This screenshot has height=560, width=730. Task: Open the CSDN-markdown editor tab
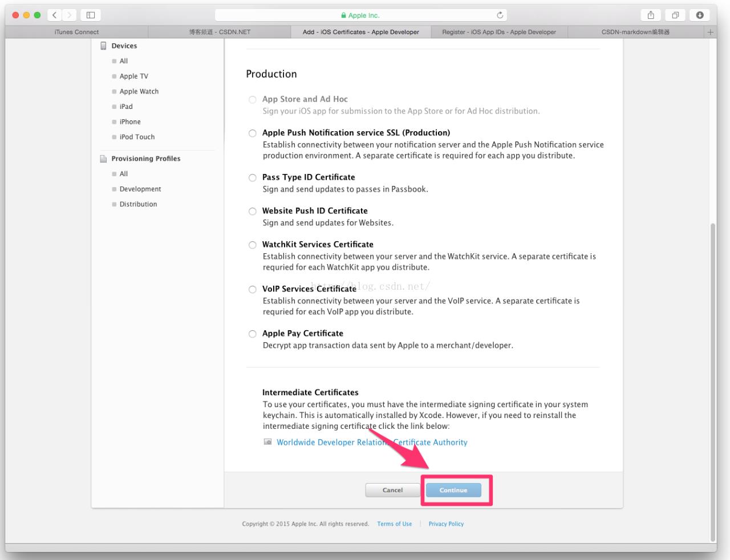635,32
